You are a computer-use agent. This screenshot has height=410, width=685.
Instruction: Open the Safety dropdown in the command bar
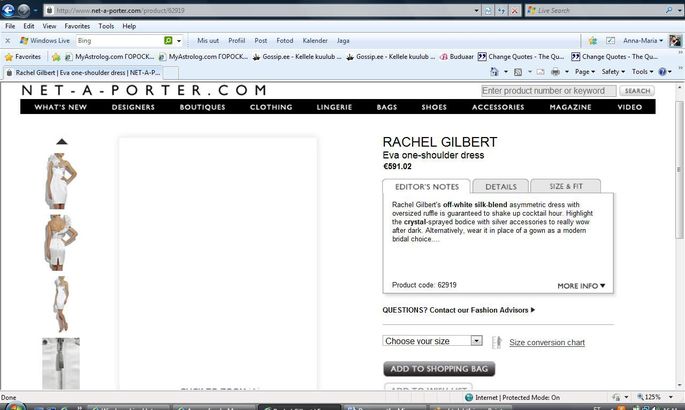[613, 72]
